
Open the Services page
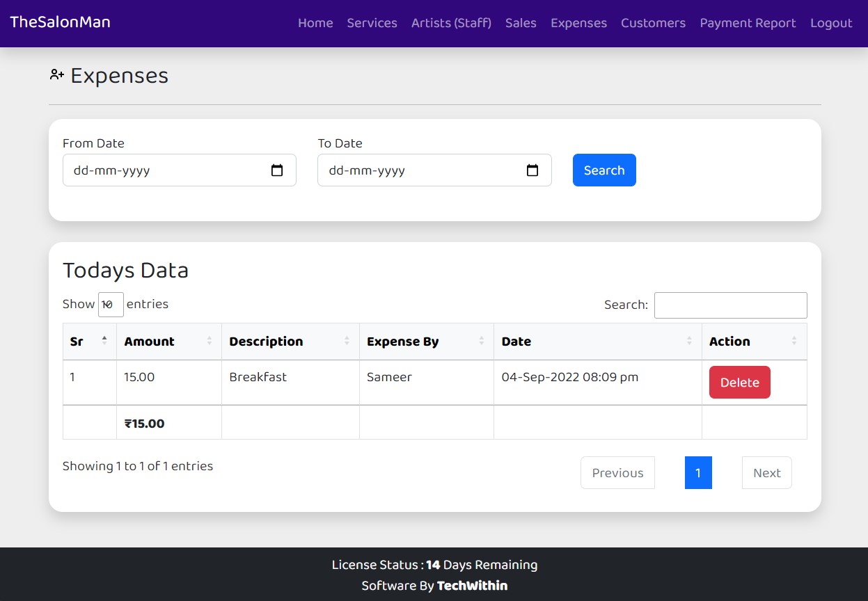tap(372, 23)
